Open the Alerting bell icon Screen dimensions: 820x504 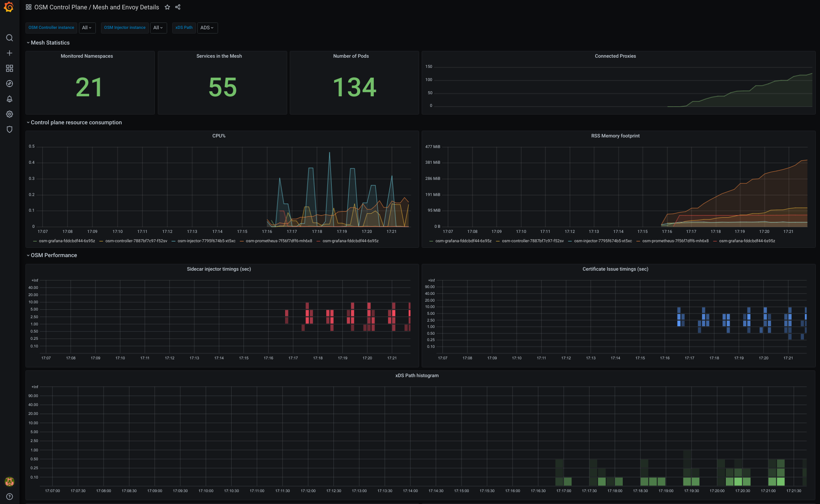[9, 99]
